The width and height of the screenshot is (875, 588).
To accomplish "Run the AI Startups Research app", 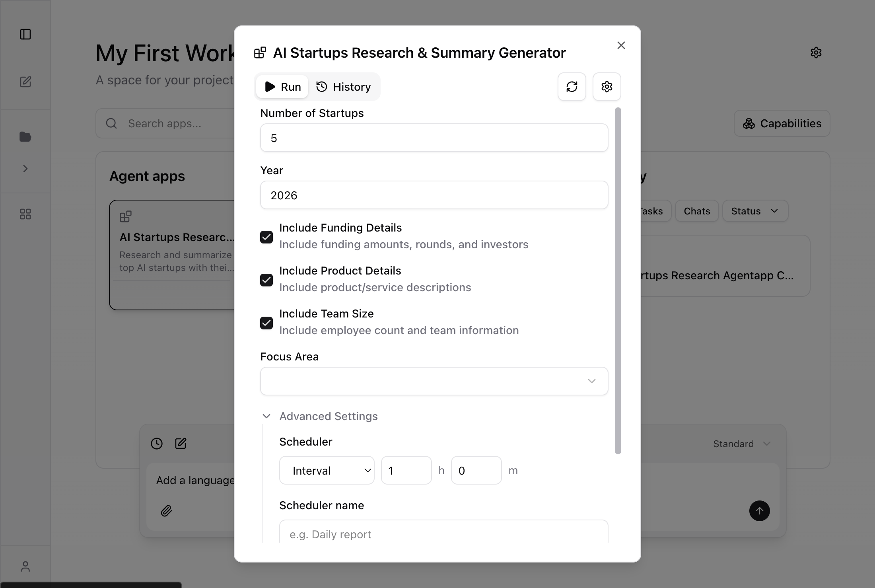I will click(282, 86).
